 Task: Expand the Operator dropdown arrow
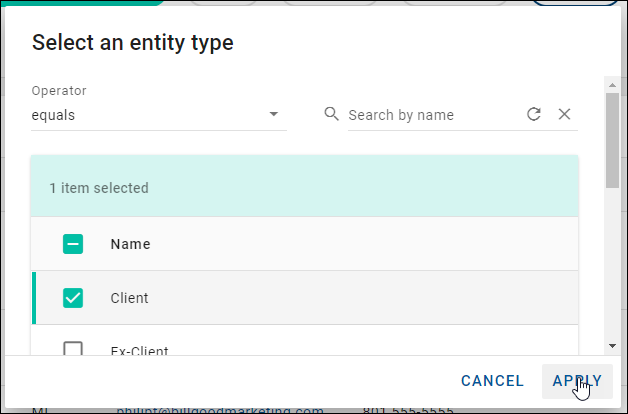point(274,114)
